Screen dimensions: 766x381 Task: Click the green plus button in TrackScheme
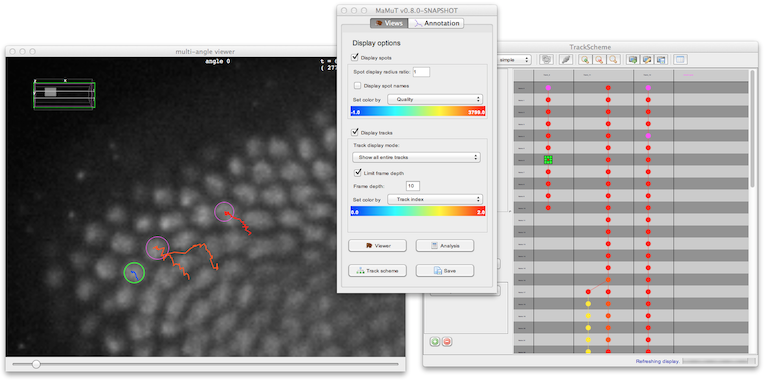(x=435, y=341)
